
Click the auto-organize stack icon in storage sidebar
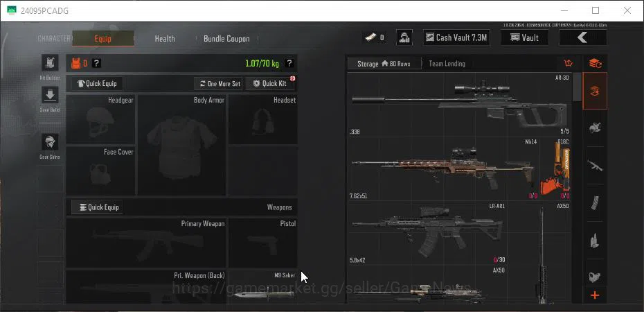click(595, 64)
